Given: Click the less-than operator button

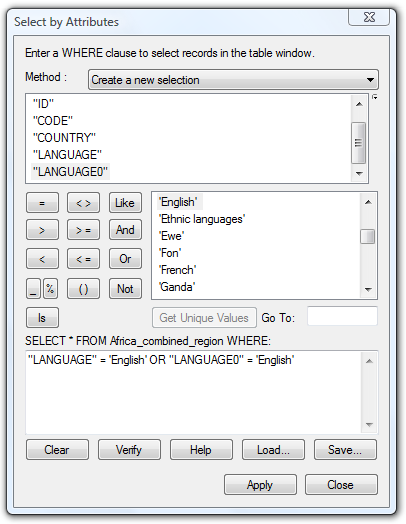Looking at the screenshot, I should (42, 259).
